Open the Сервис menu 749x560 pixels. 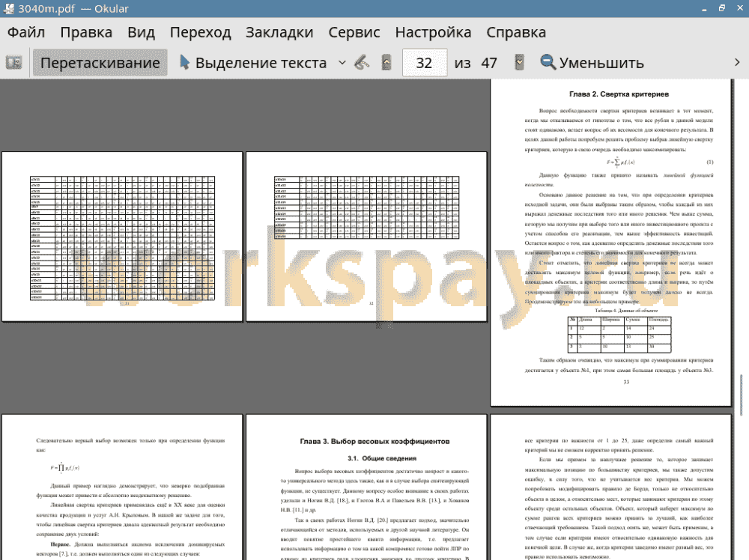pos(354,32)
